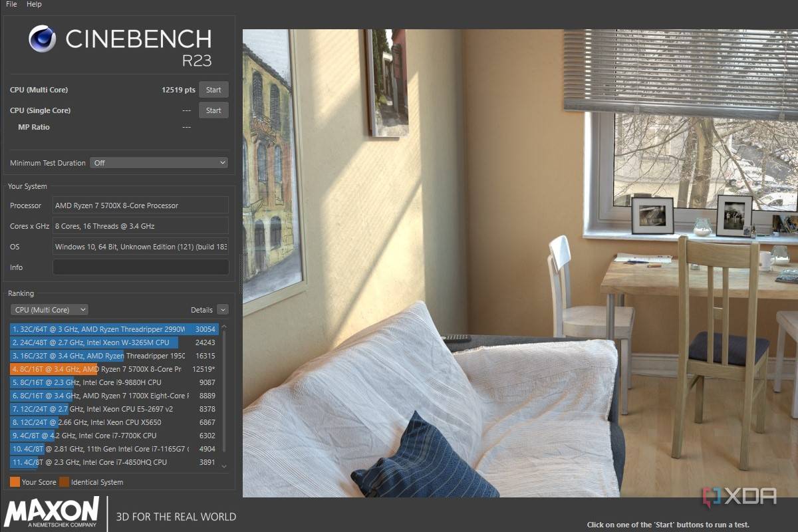
Task: Click the 12519 pts multi core score
Action: pyautogui.click(x=178, y=90)
